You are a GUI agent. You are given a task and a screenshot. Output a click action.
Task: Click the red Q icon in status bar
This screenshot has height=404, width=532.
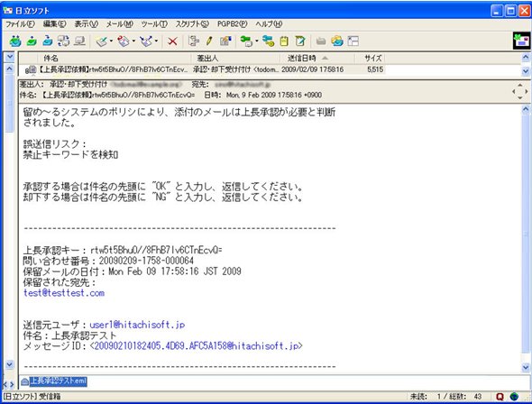pyautogui.click(x=500, y=396)
